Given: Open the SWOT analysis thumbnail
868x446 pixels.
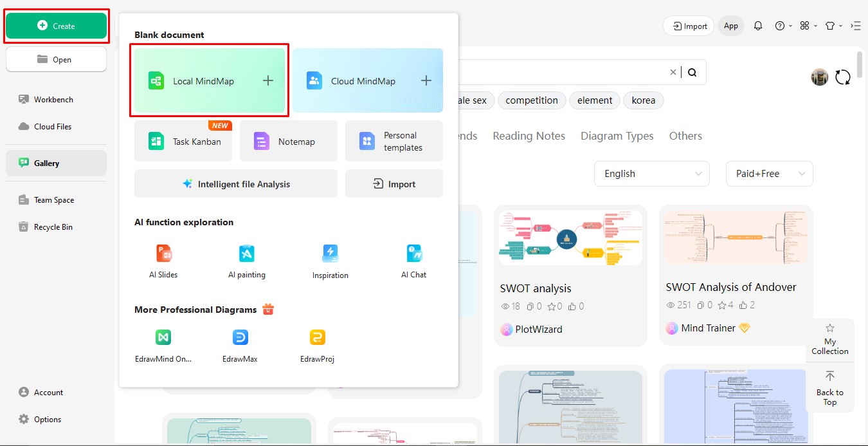Looking at the screenshot, I should (570, 237).
